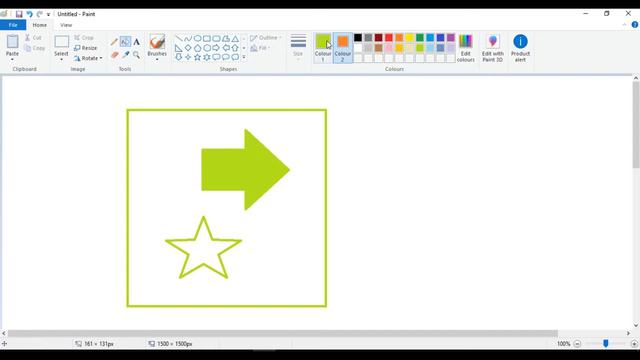Switch to the View ribbon tab

[x=66, y=25]
